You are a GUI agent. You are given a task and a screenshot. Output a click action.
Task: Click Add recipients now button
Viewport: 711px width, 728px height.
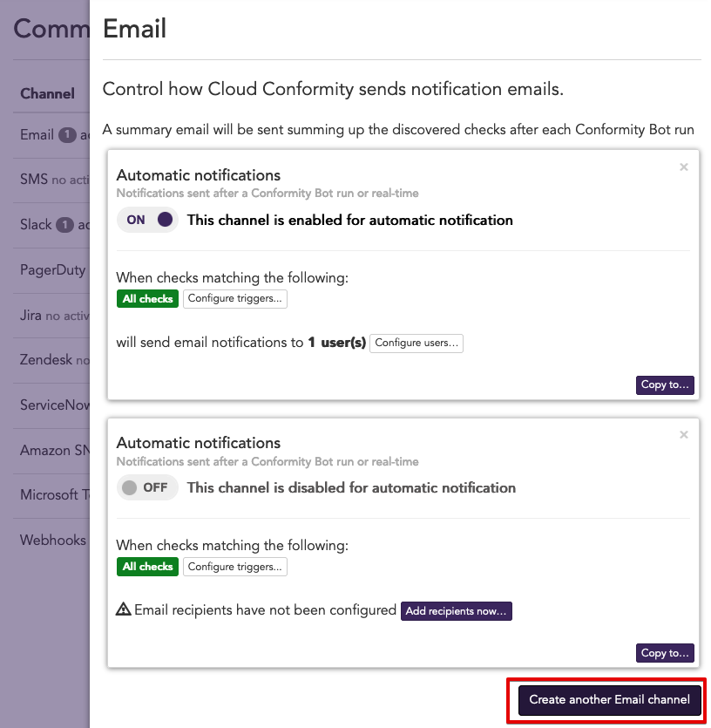[457, 611]
